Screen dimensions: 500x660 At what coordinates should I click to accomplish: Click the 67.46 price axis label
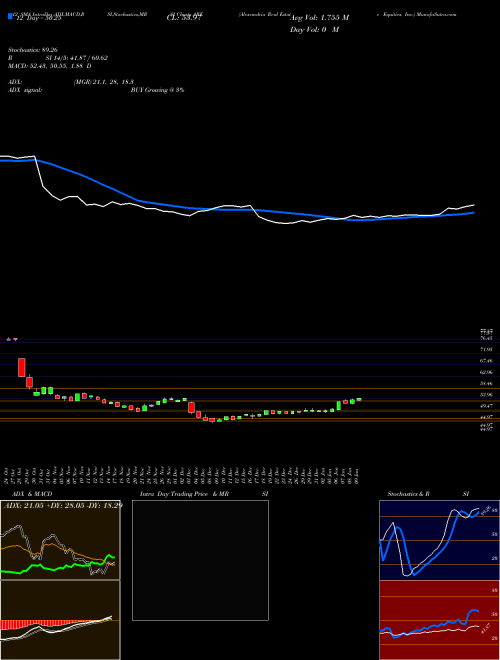click(487, 361)
